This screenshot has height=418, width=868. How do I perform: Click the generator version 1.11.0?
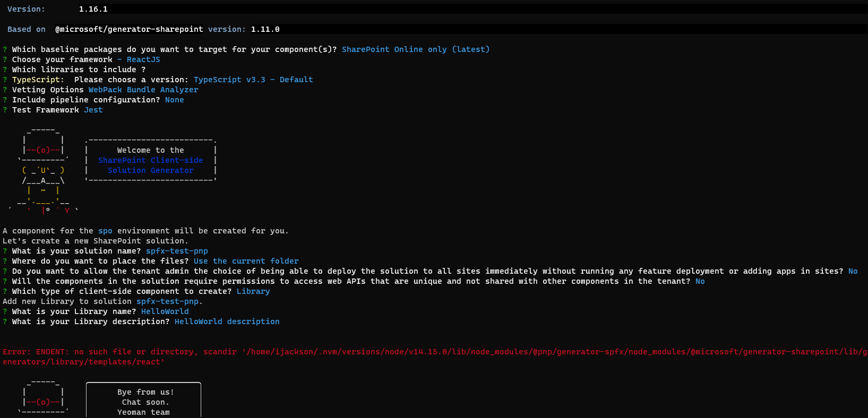tap(265, 29)
